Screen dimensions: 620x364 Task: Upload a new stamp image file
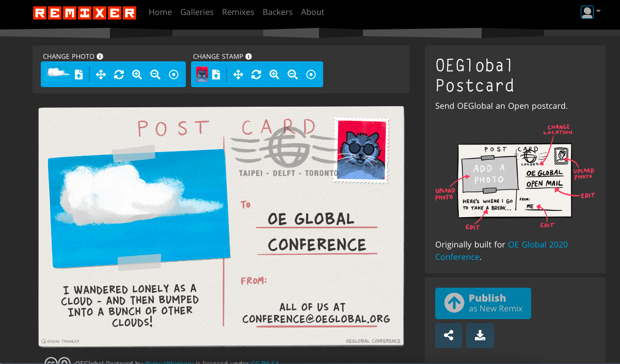point(216,75)
